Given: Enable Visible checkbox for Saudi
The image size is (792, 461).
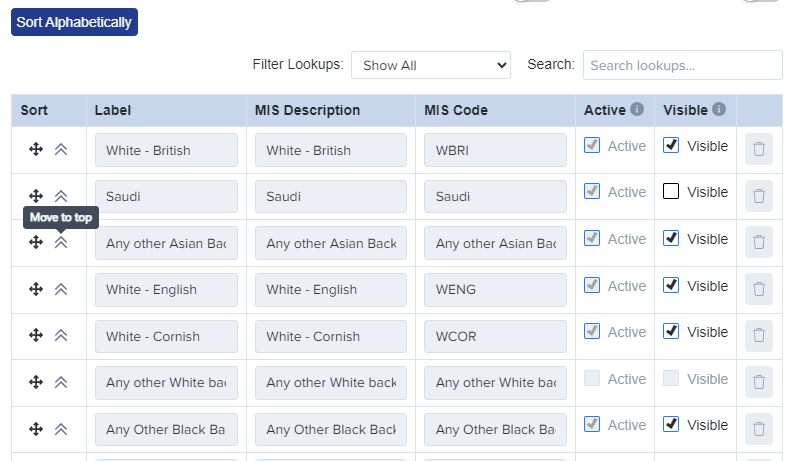Looking at the screenshot, I should [x=671, y=191].
